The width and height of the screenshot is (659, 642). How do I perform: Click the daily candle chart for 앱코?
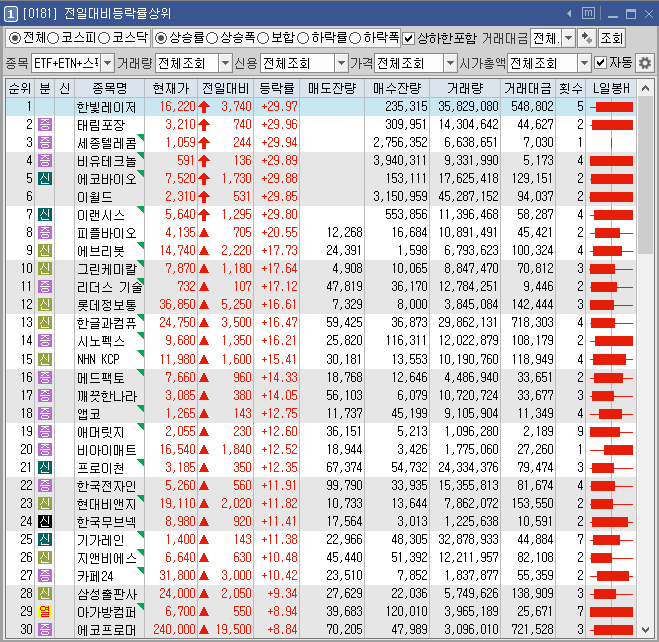tap(612, 414)
